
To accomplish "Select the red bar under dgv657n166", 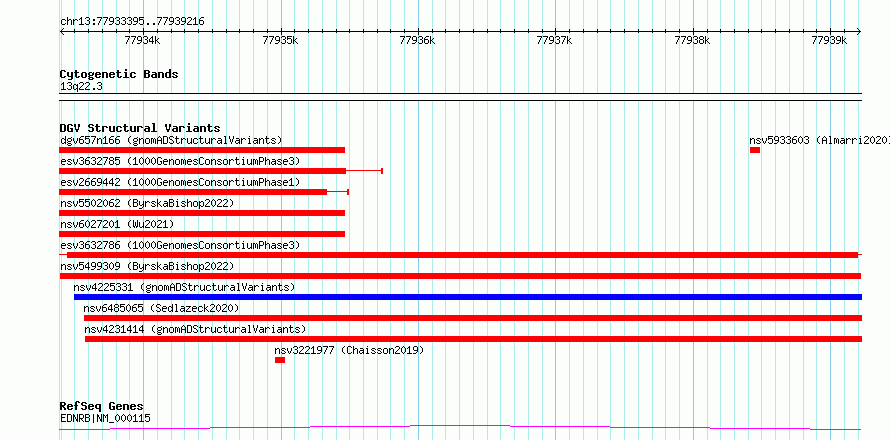I will coord(202,150).
